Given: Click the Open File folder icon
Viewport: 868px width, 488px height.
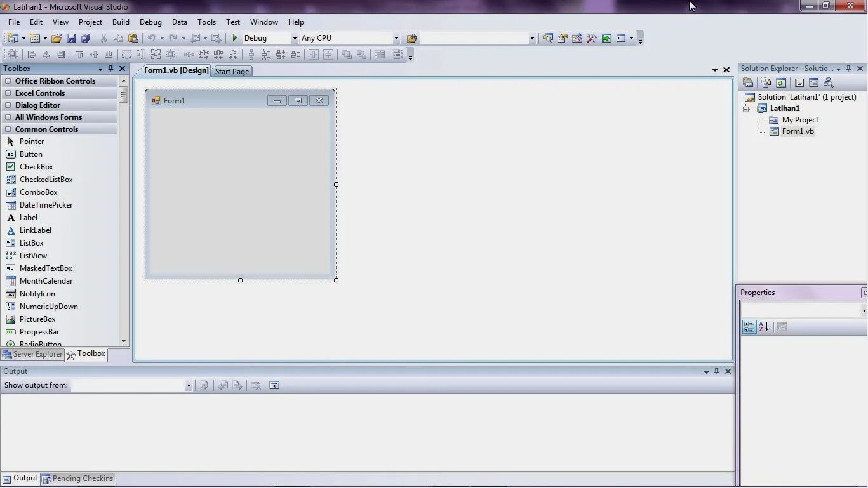Looking at the screenshot, I should pyautogui.click(x=57, y=38).
